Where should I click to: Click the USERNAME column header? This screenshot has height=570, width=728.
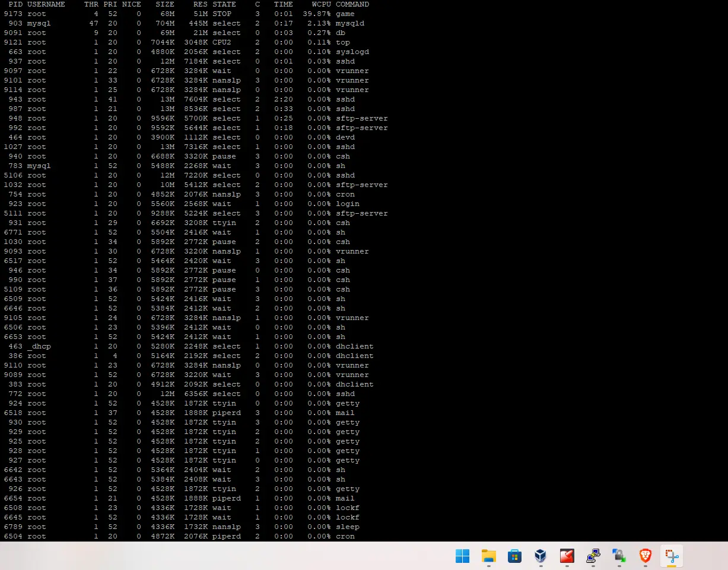point(46,4)
